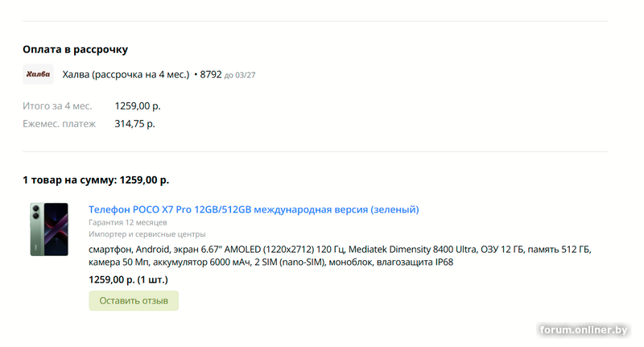Click the Итого за 4 мес. label

pyautogui.click(x=57, y=106)
